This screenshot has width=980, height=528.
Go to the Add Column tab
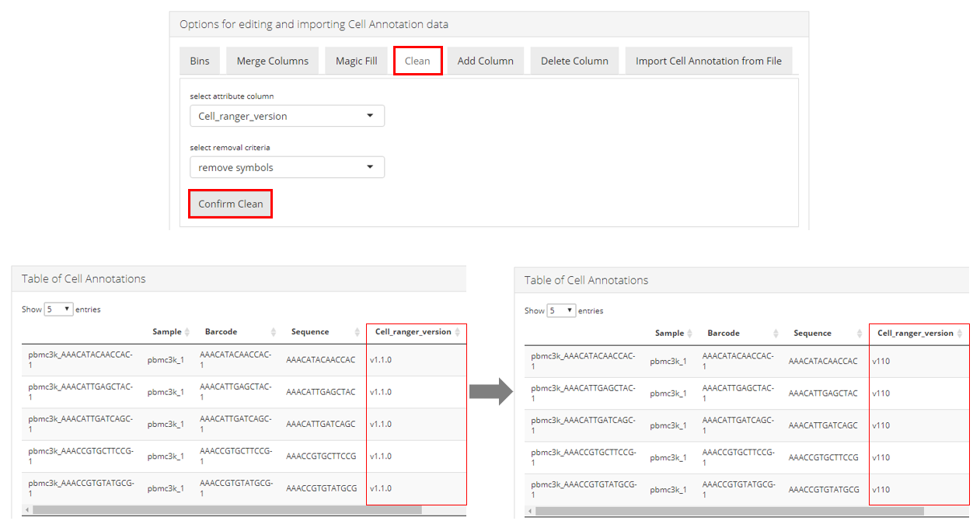[x=485, y=61]
